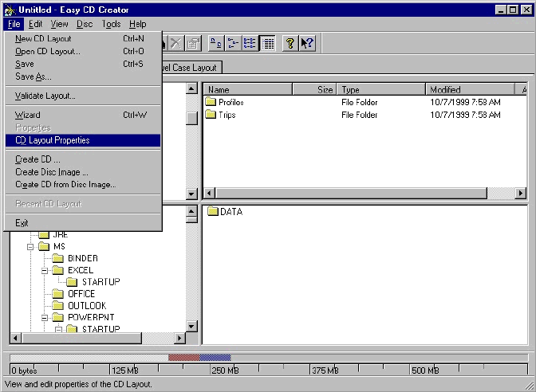Switch to List view icon
This screenshot has height=392, width=536.
tap(250, 43)
